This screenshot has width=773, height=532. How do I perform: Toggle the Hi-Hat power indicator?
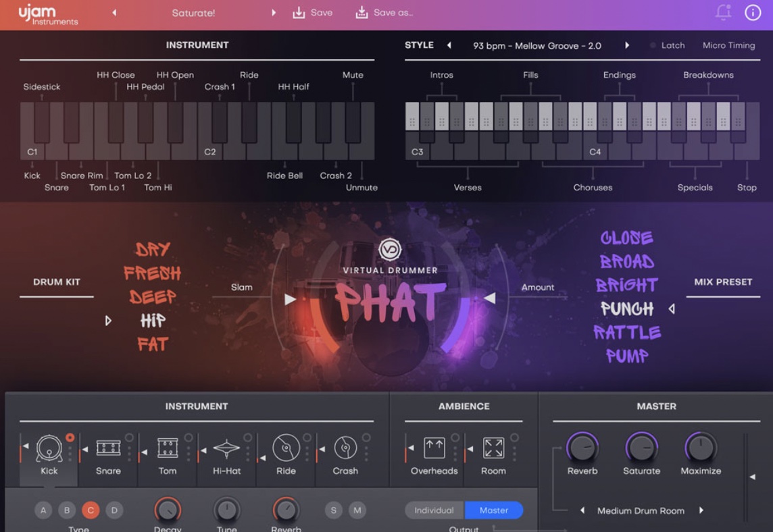pyautogui.click(x=247, y=437)
